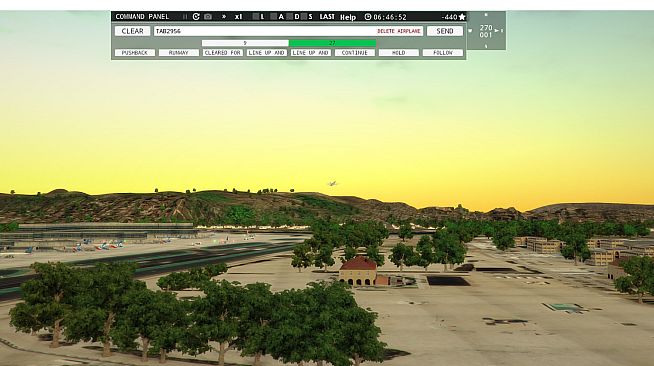
Task: Click the FOLLOW command button
Action: pos(443,53)
